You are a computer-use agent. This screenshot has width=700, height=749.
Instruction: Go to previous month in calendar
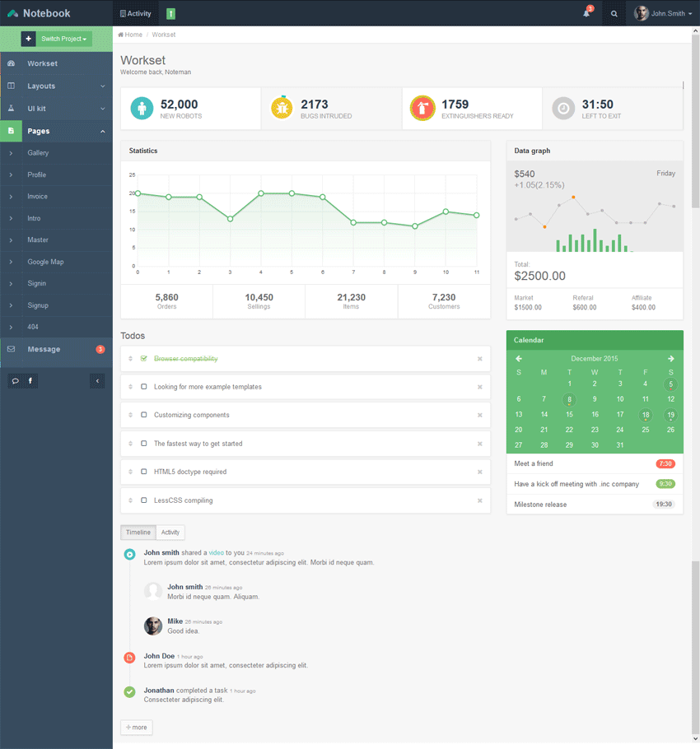[x=519, y=359]
